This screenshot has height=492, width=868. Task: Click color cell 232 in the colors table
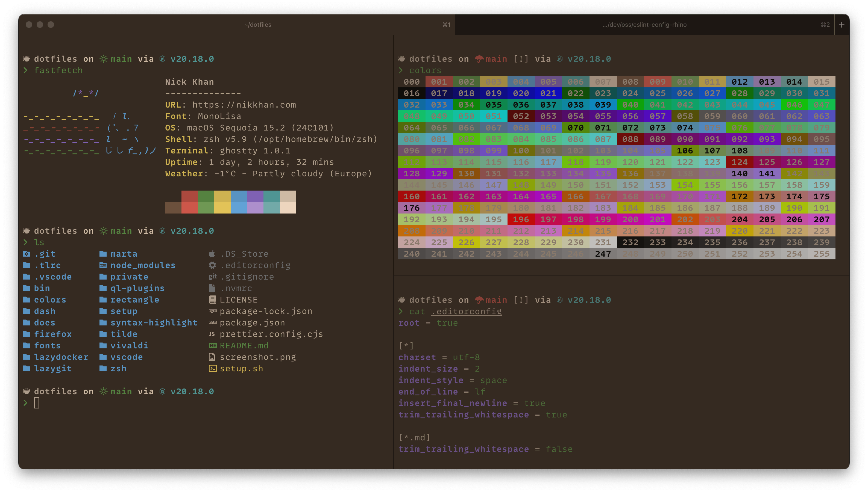click(630, 243)
